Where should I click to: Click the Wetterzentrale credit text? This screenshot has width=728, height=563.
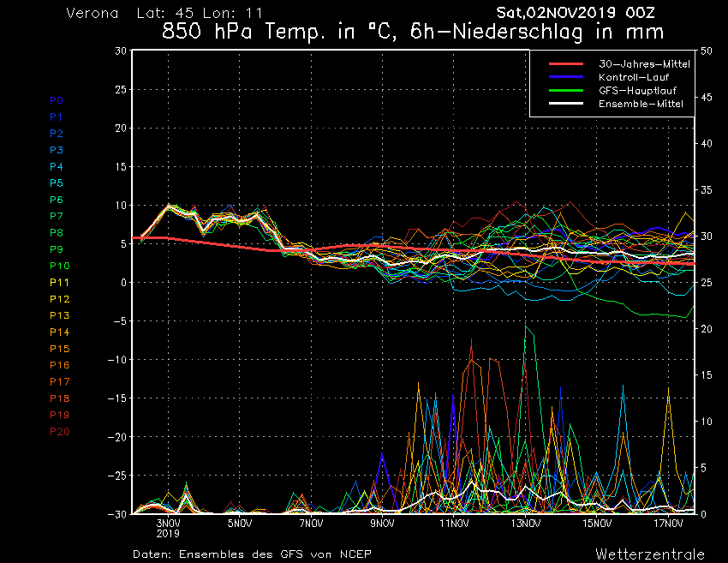pyautogui.click(x=650, y=554)
